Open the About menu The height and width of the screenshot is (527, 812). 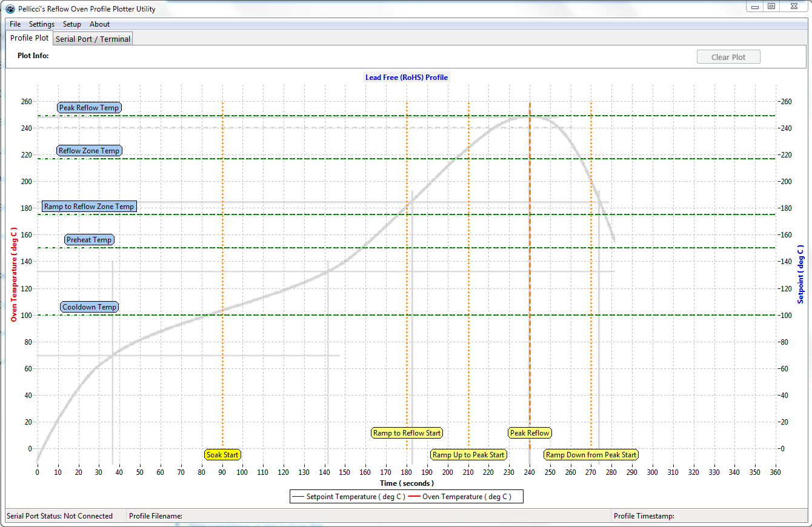point(100,24)
